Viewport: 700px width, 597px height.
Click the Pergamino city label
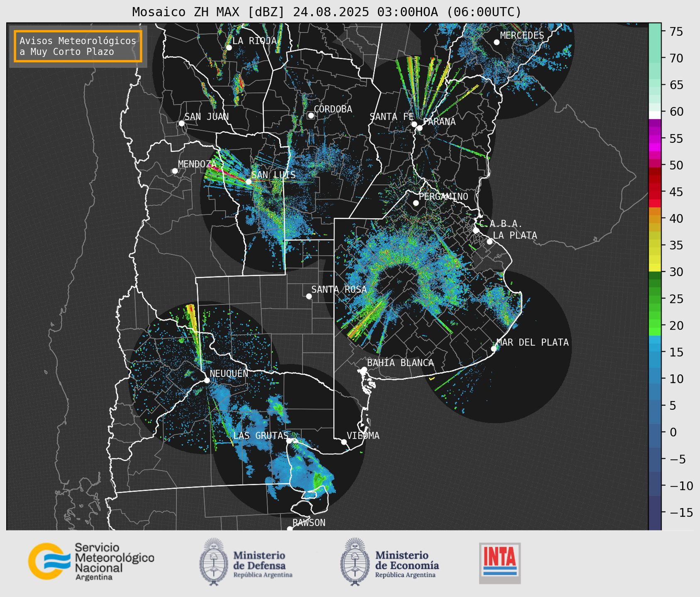443,196
